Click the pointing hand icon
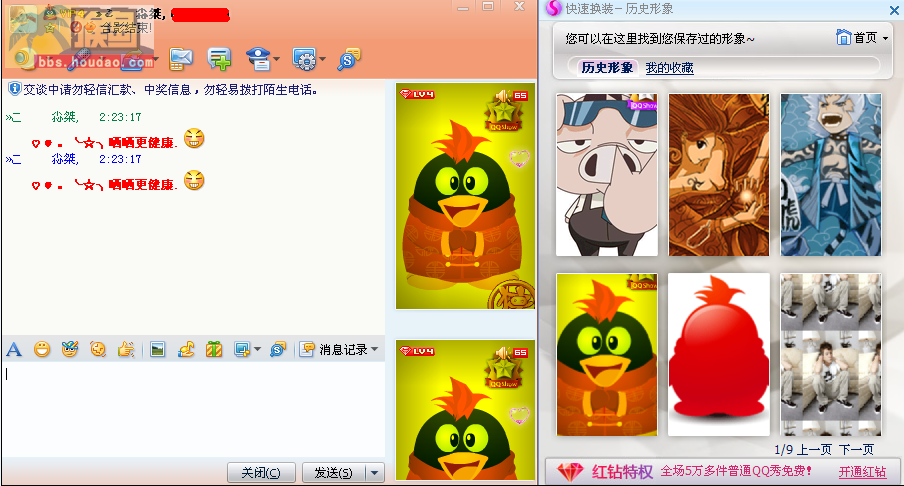 pos(126,349)
